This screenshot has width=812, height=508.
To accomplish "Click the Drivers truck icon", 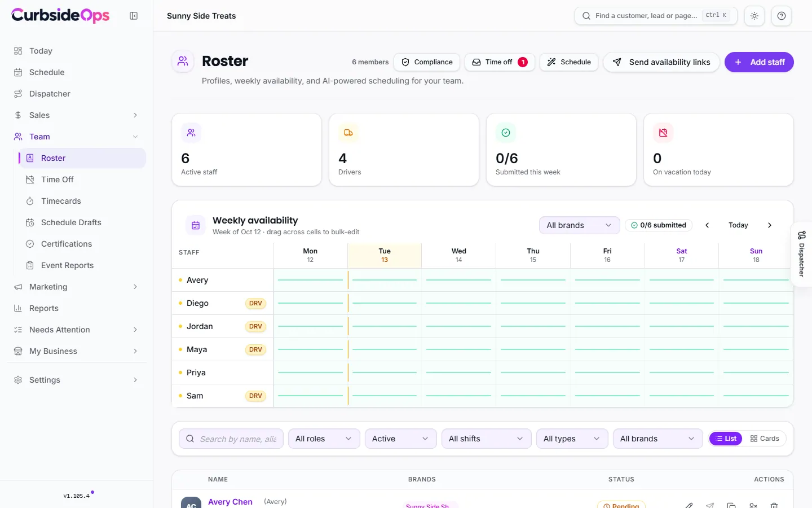I will 348,133.
